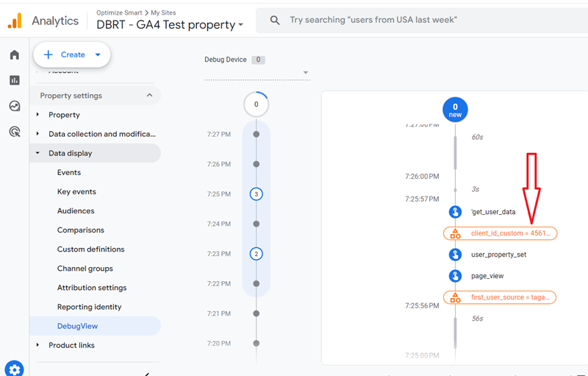Viewport: 588px width, 376px height.
Task: Click the plus icon in Create
Action: [x=49, y=54]
